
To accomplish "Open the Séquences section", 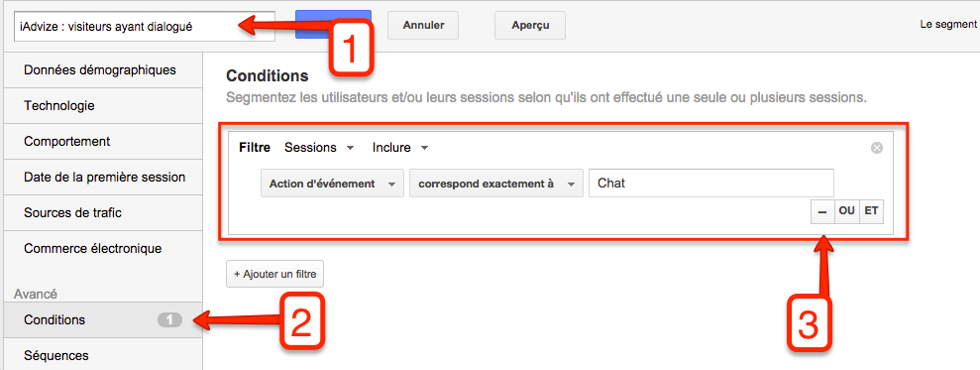I will tap(101, 354).
